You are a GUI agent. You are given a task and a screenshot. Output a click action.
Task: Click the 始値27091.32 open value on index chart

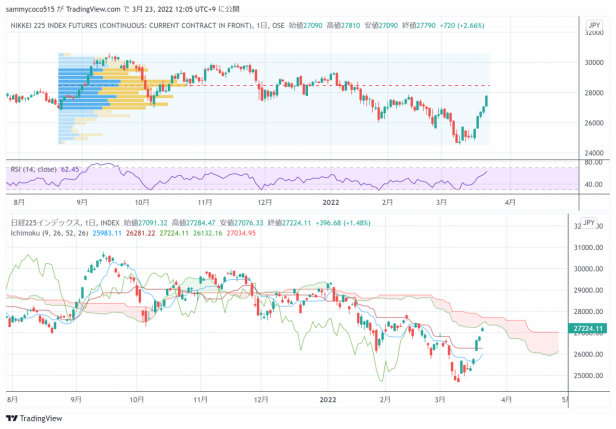pos(145,223)
